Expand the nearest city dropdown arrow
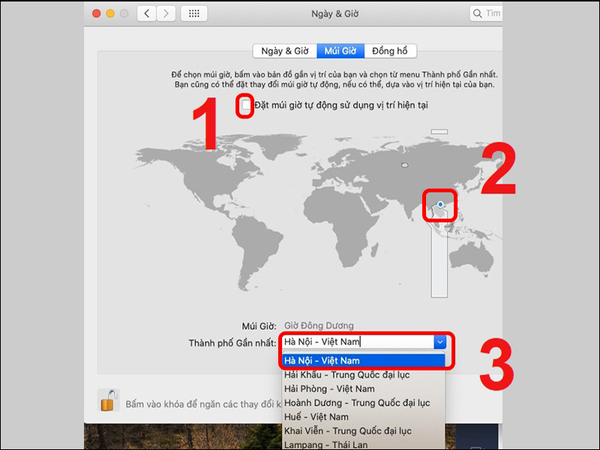This screenshot has width=600, height=450. click(439, 342)
